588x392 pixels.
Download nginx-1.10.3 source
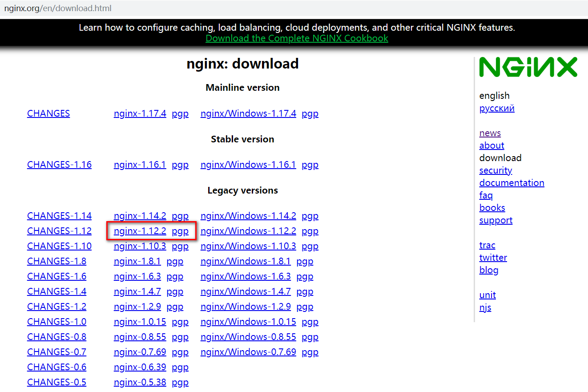click(x=140, y=246)
